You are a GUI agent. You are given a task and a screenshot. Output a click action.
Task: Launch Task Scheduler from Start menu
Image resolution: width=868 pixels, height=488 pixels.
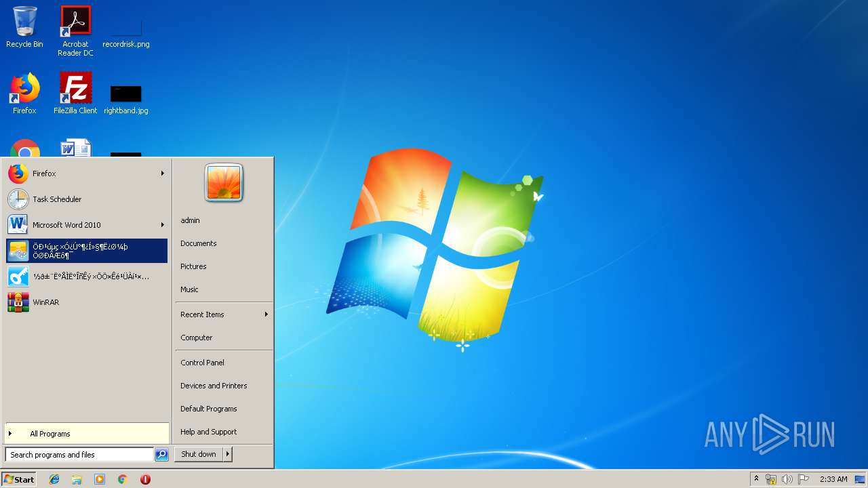[x=87, y=199]
